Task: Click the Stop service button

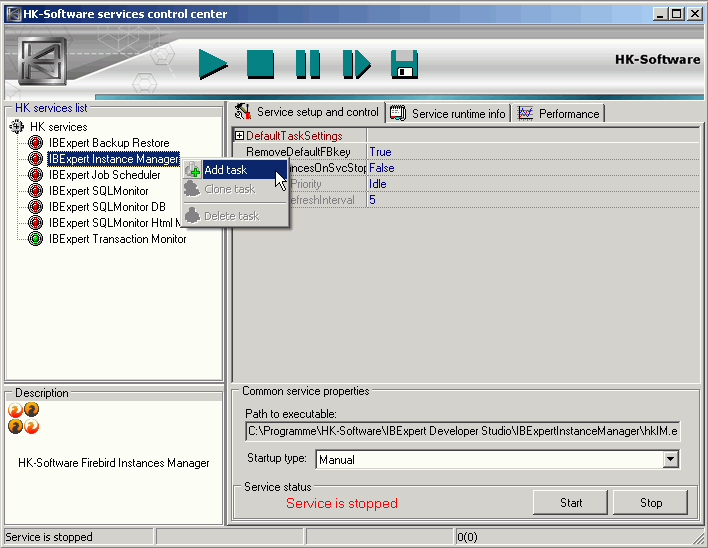Action: [x=651, y=503]
